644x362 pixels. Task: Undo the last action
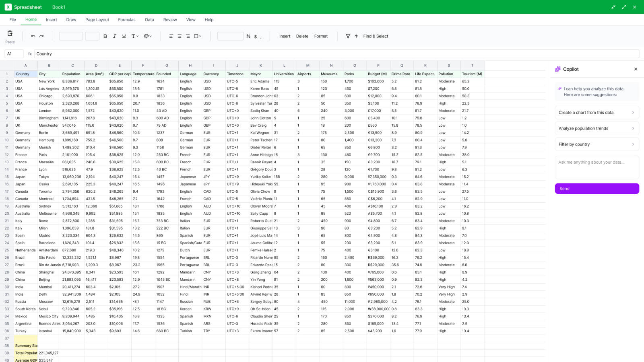click(x=33, y=36)
